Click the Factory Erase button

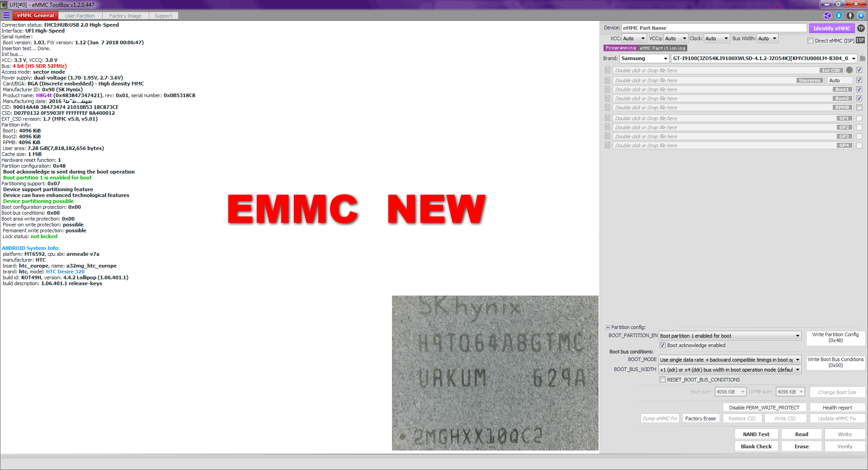coord(700,418)
